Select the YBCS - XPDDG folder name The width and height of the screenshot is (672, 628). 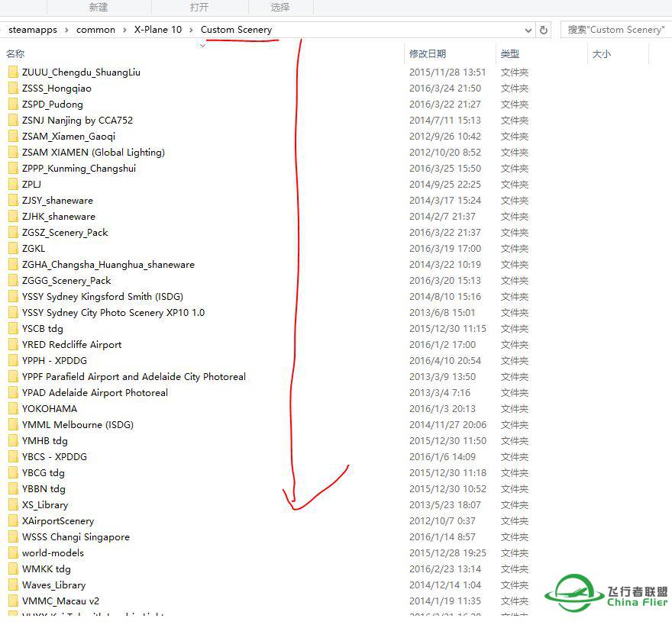[x=54, y=456]
